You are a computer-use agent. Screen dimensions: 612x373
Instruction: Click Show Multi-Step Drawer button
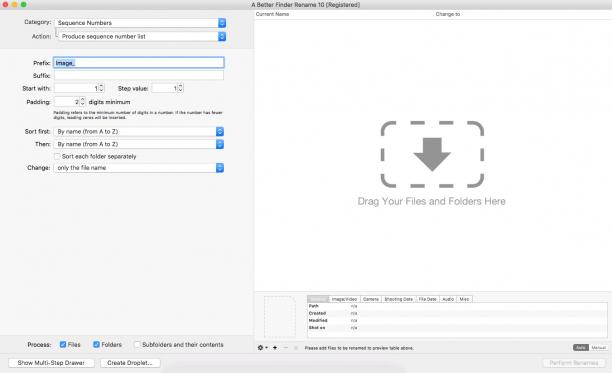click(x=51, y=363)
